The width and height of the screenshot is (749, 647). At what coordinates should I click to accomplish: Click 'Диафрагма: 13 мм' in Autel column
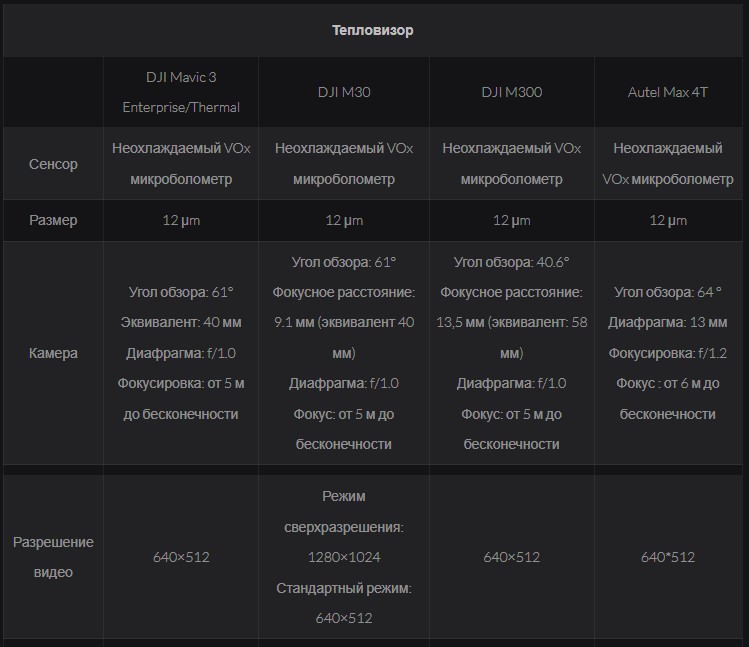[668, 323]
